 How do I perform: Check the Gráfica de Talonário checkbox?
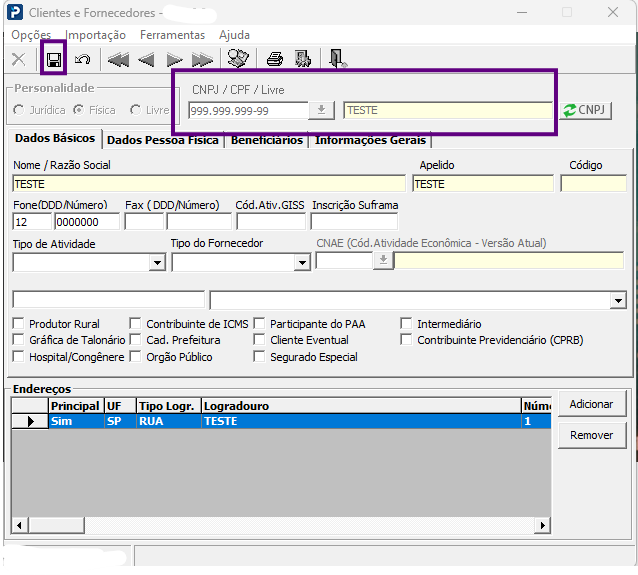[18, 339]
